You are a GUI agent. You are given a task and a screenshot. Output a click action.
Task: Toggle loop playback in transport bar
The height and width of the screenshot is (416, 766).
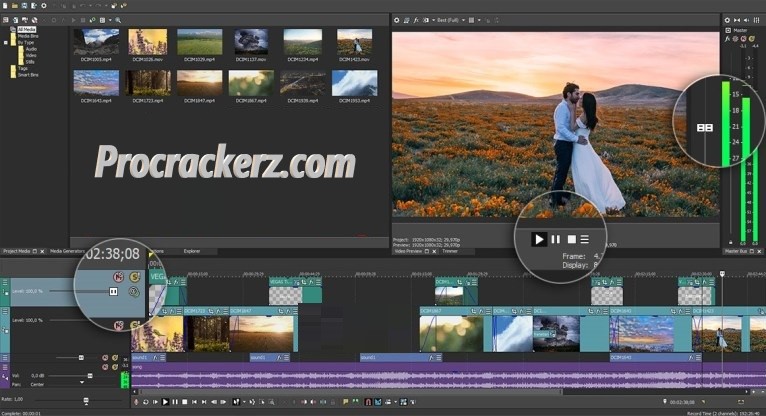click(146, 402)
